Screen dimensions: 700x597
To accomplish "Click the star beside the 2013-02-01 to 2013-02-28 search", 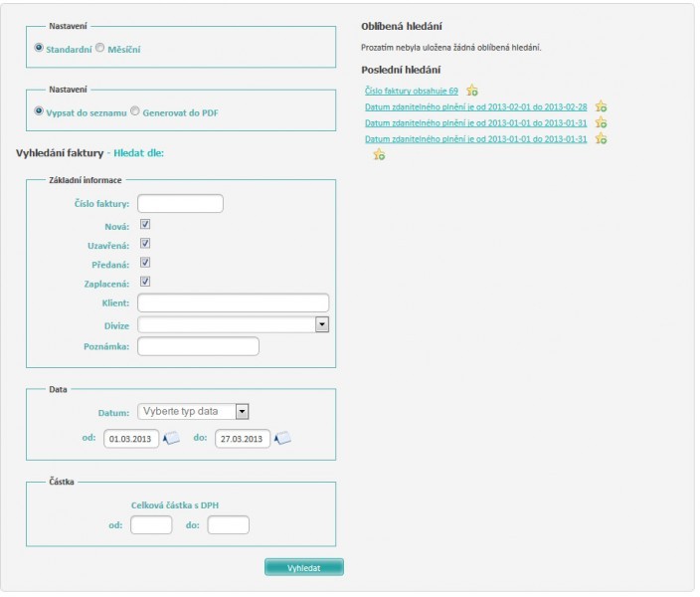I will coord(601,107).
